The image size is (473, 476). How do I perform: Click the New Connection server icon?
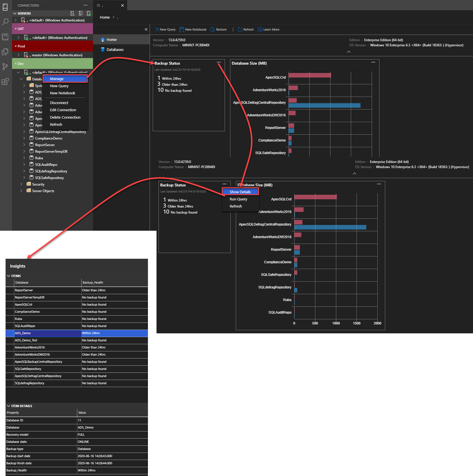[72, 13]
